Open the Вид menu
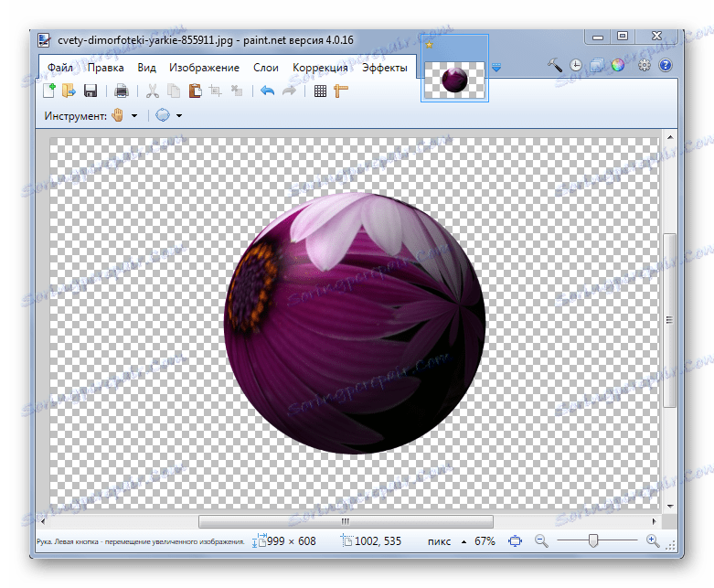This screenshot has height=588, width=714. (x=146, y=68)
